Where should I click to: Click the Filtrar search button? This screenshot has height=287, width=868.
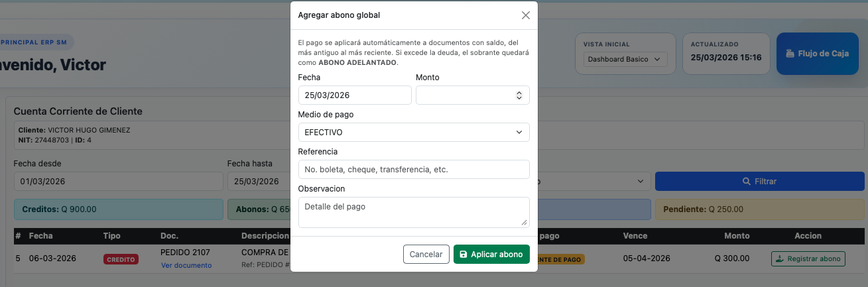[759, 181]
